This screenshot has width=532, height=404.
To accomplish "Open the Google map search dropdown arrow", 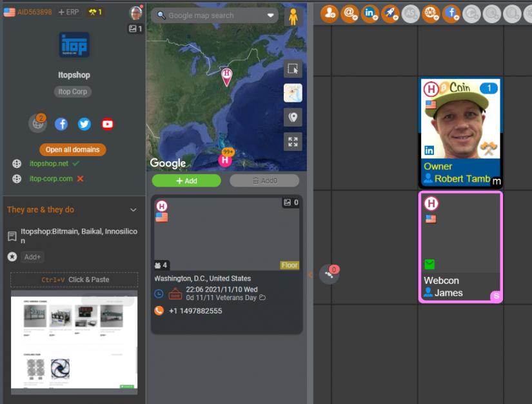I will point(271,15).
